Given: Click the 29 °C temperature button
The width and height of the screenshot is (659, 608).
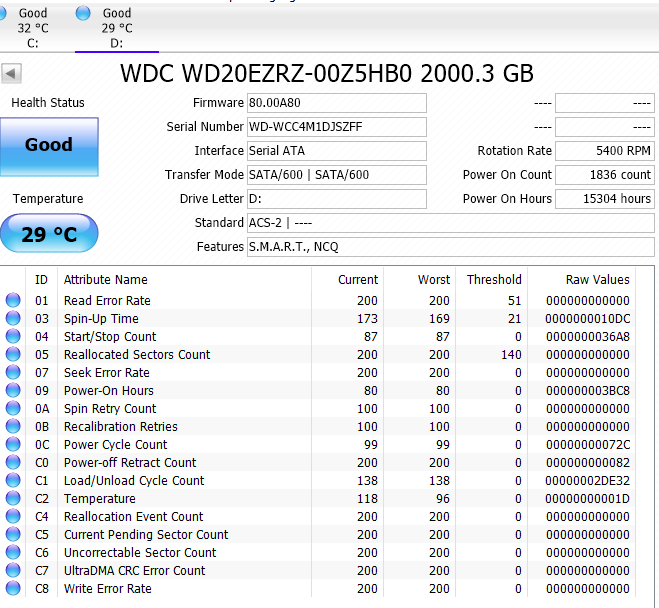Looking at the screenshot, I should coord(49,234).
